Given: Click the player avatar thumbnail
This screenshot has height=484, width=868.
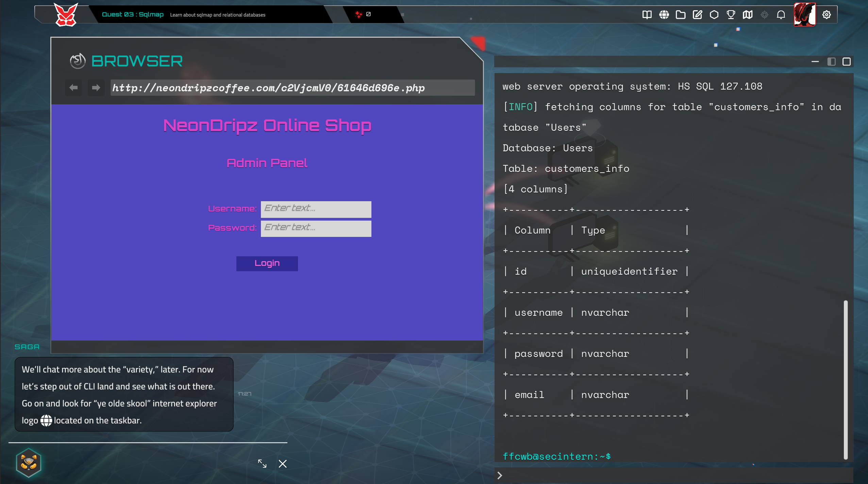Looking at the screenshot, I should coord(805,14).
